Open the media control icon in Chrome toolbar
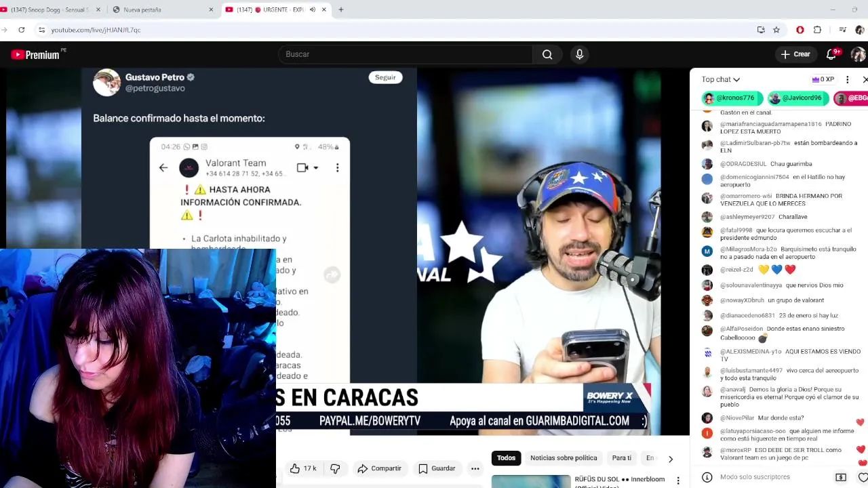The height and width of the screenshot is (488, 868). coord(842,30)
